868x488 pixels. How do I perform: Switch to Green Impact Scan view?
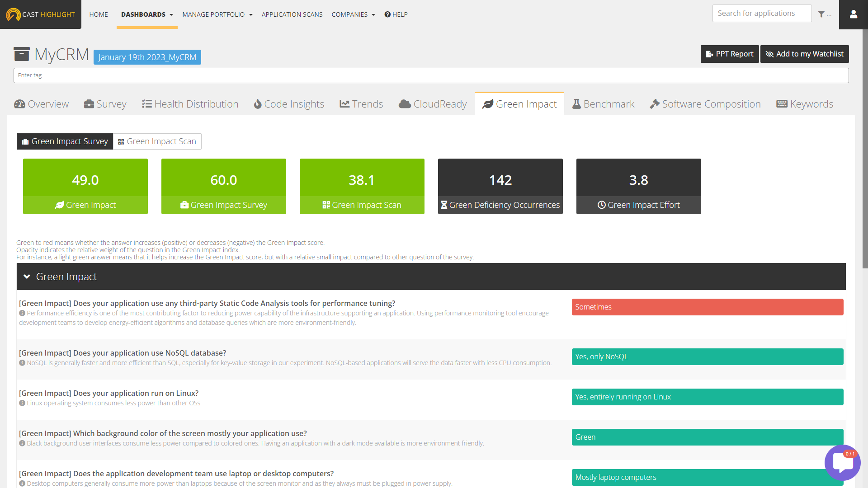[157, 141]
